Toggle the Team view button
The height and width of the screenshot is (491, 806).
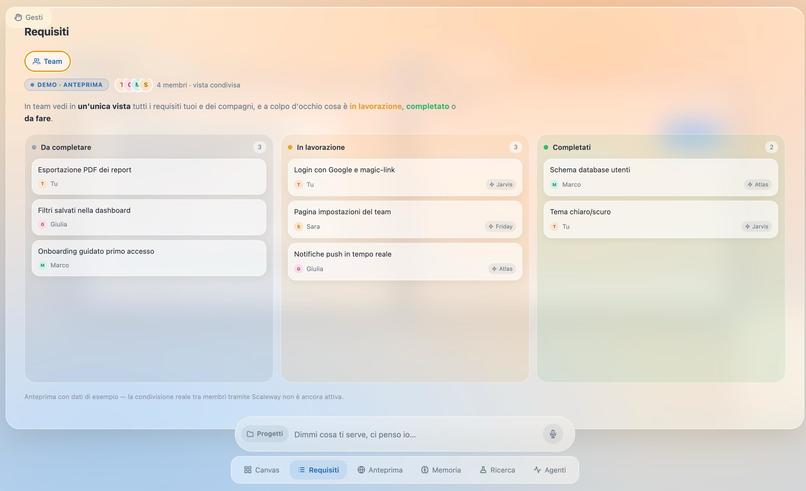(47, 61)
